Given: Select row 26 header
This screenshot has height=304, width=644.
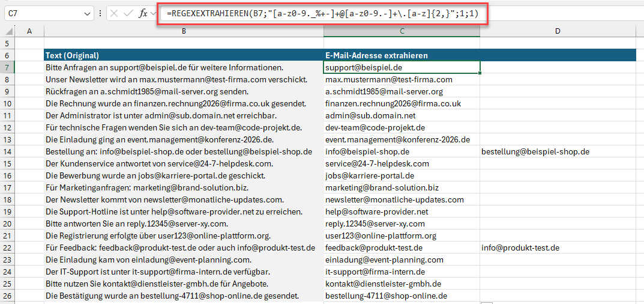Looking at the screenshot, I should (x=7, y=296).
